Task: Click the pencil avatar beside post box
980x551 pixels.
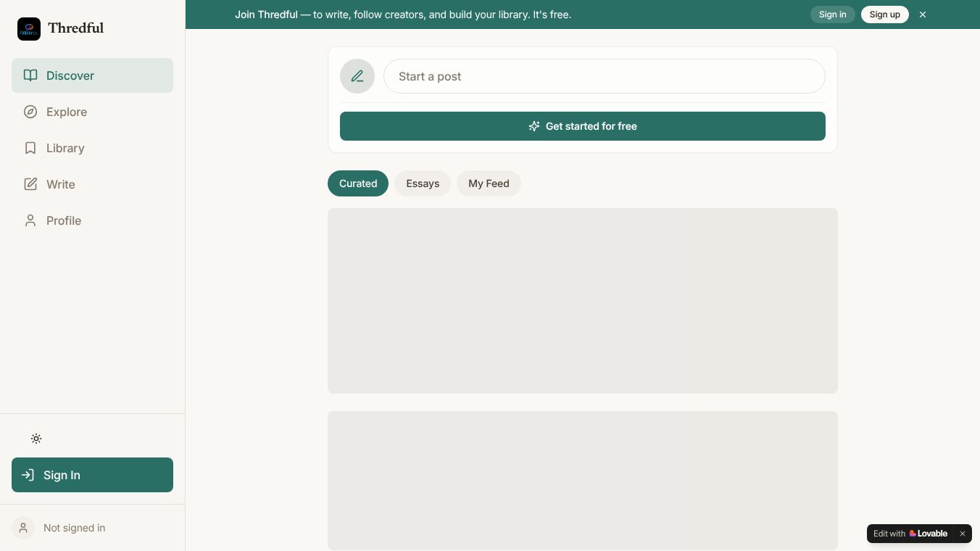Action: (357, 76)
